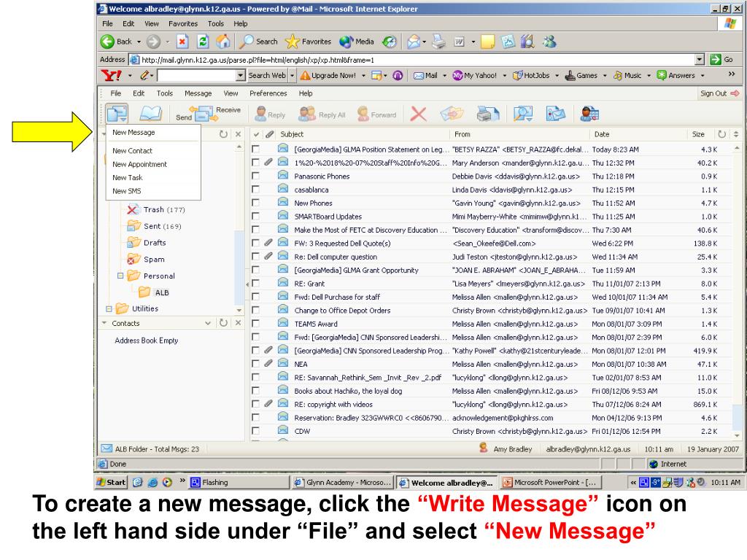This screenshot has height=560, width=747.
Task: Select New Contact from the dropdown
Action: tap(133, 150)
